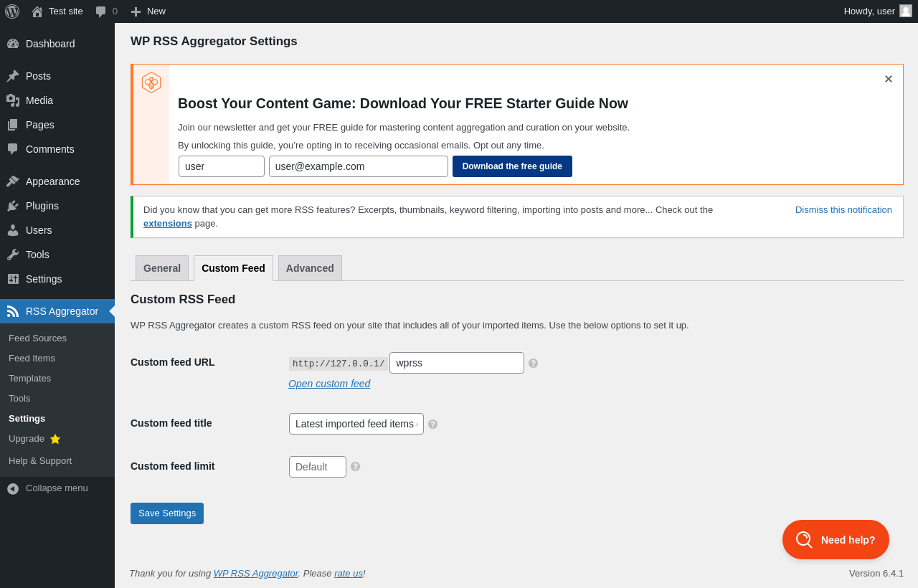
Task: Click Save Settings button
Action: point(167,513)
